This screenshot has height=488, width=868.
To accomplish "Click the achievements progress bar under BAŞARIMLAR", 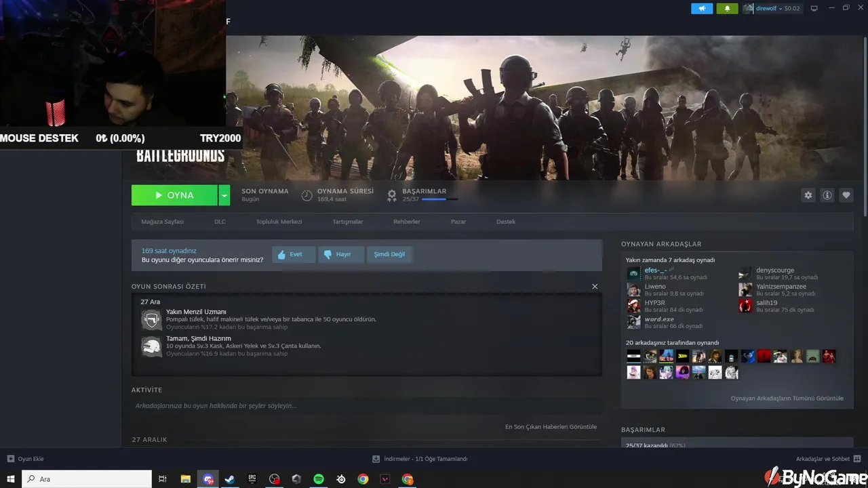I will click(439, 199).
